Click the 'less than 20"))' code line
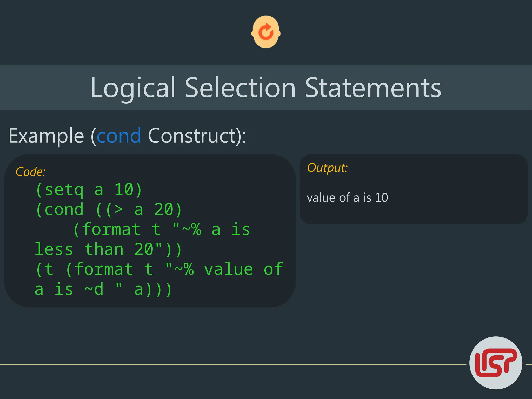Screen dimensions: 532x399 [108, 249]
